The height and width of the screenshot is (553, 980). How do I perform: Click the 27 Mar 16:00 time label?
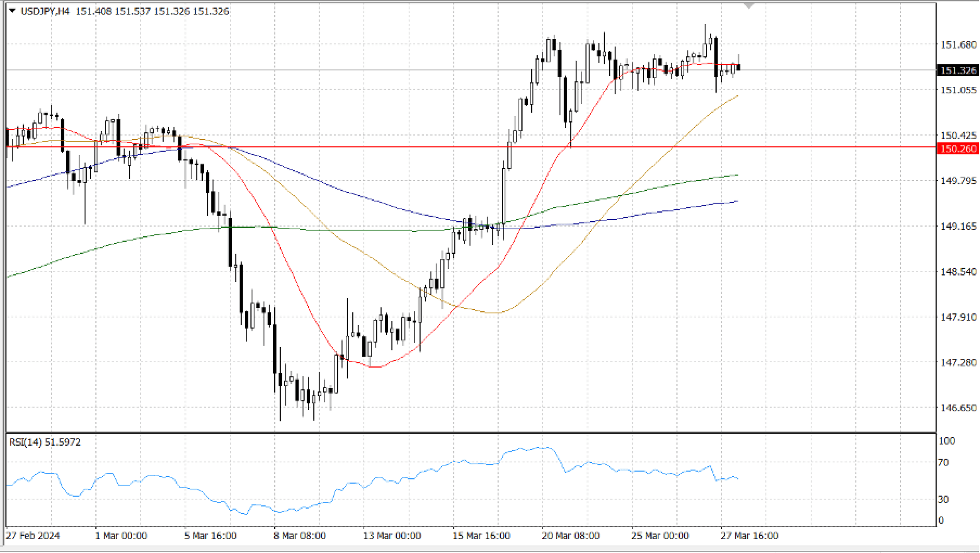click(x=749, y=536)
